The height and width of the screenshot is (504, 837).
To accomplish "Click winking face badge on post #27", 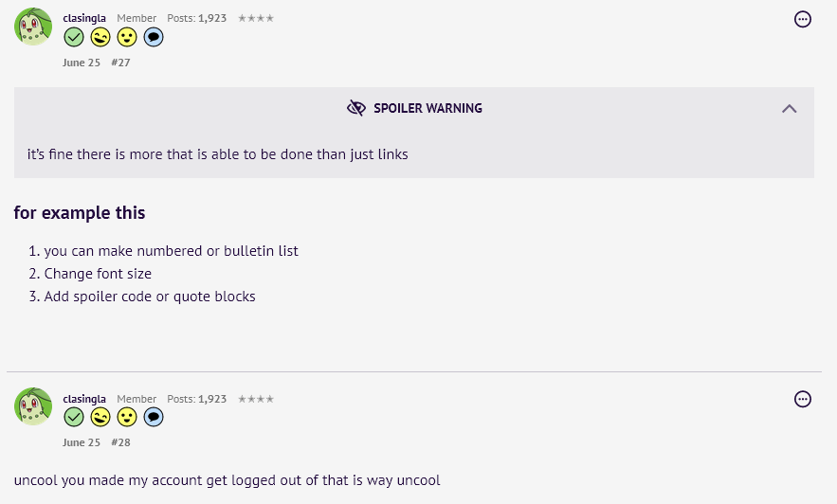I will tap(100, 37).
